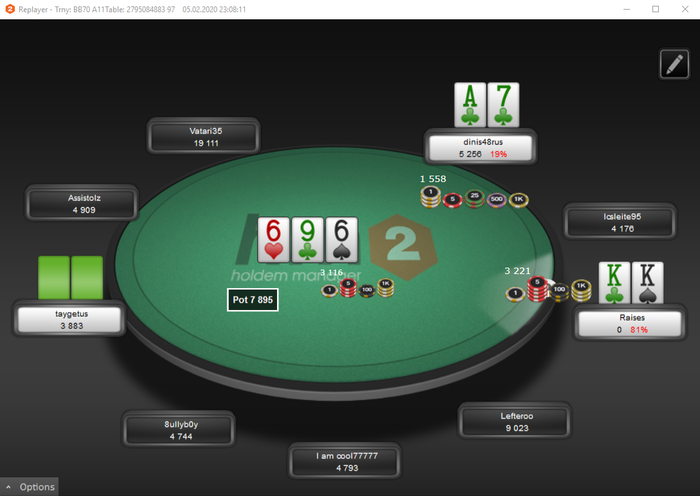The height and width of the screenshot is (496, 700).
Task: Expand the Options panel
Action: [29, 487]
